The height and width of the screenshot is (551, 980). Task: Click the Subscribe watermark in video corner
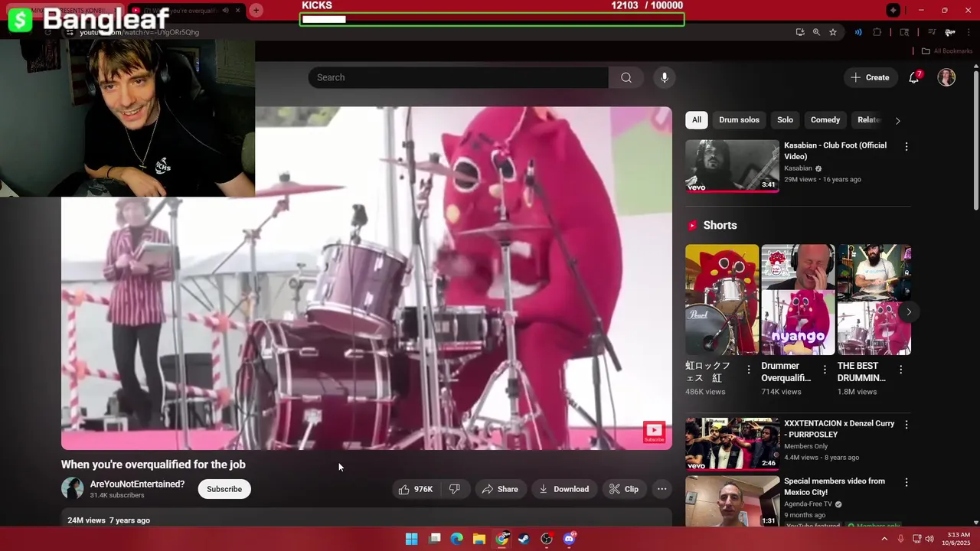coord(654,432)
